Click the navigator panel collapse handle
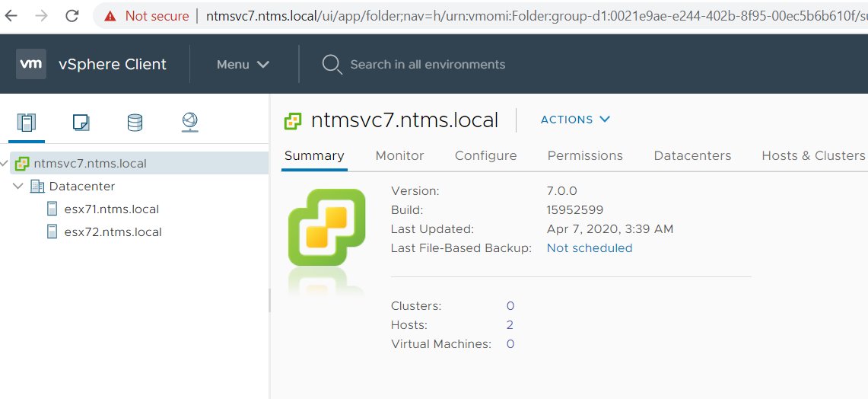Image resolution: width=868 pixels, height=399 pixels. (x=269, y=300)
